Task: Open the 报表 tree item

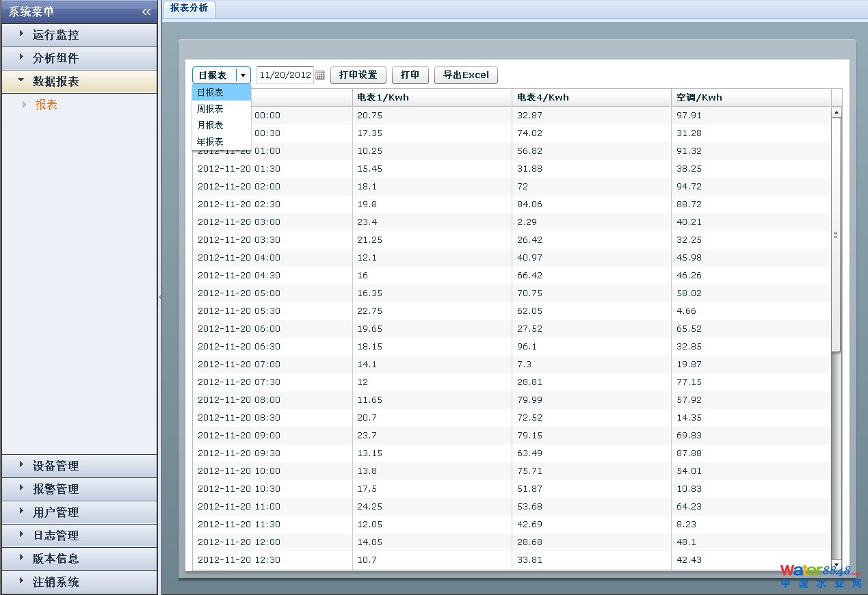Action: [47, 105]
